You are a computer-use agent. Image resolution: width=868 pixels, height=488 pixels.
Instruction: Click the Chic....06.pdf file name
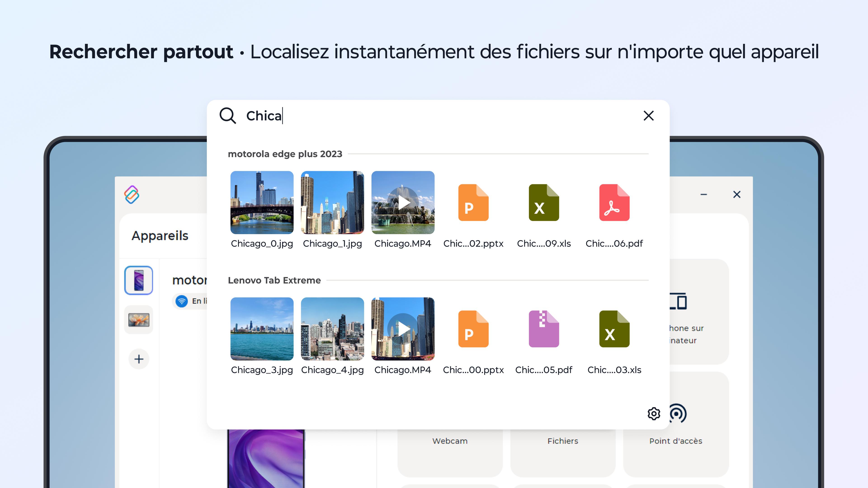(614, 244)
